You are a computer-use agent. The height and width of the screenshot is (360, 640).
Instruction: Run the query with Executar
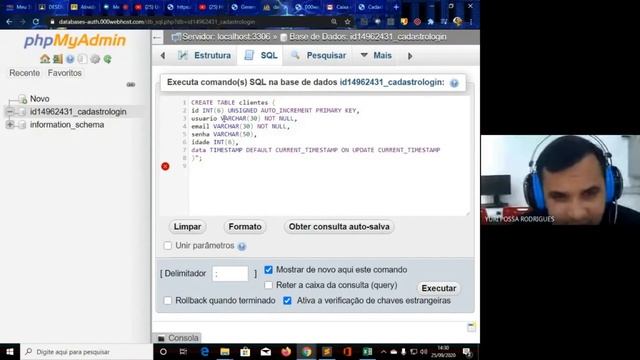(x=439, y=288)
